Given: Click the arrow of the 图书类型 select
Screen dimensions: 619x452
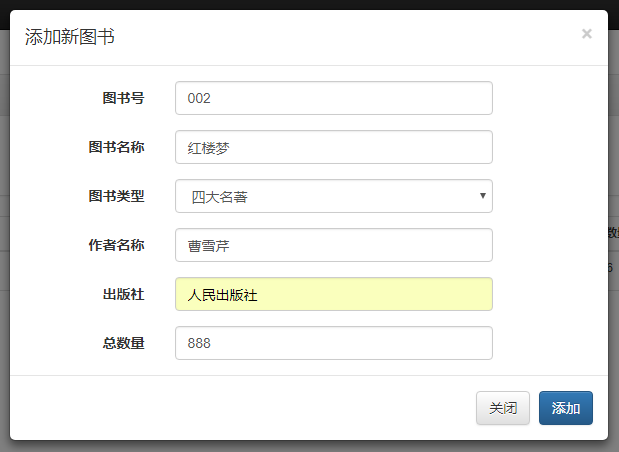Looking at the screenshot, I should 483,196.
